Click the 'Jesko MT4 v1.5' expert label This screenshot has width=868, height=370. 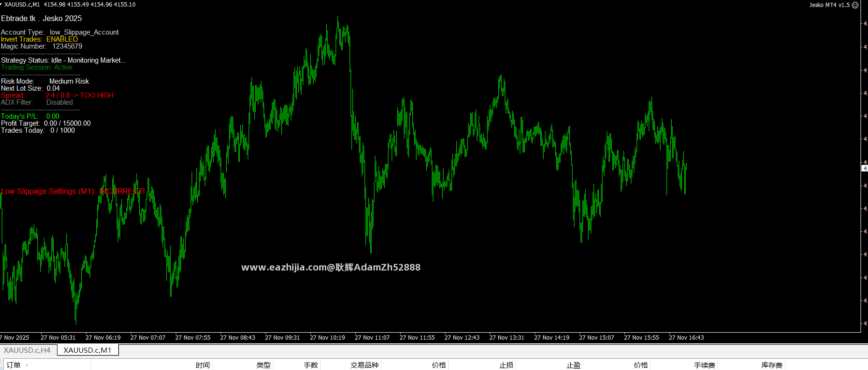click(830, 5)
